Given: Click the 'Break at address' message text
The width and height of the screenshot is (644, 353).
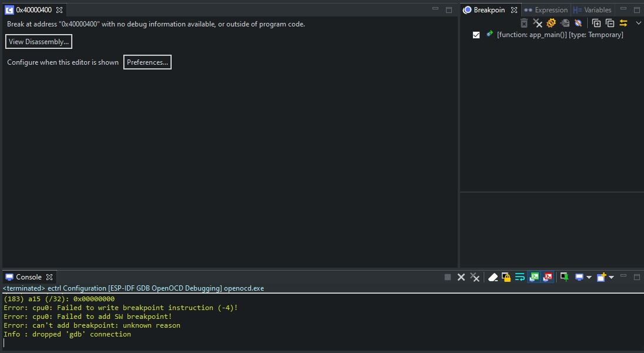Looking at the screenshot, I should pyautogui.click(x=156, y=24).
